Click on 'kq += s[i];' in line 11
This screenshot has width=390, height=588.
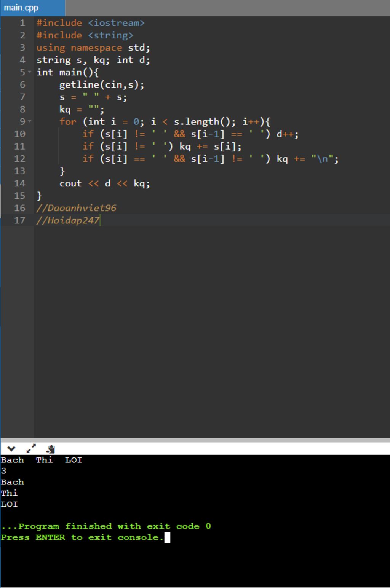coord(211,147)
